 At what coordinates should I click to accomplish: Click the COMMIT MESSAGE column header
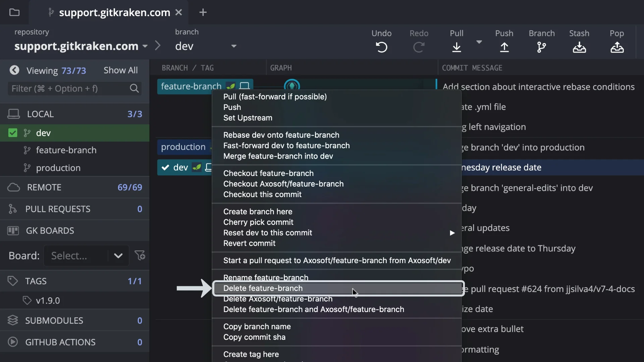tap(472, 68)
